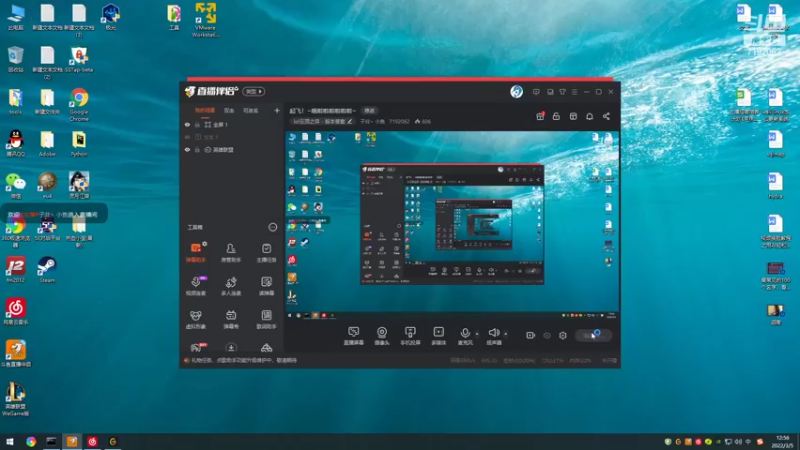Toggle preview eye icon beside the gear

pyautogui.click(x=547, y=335)
